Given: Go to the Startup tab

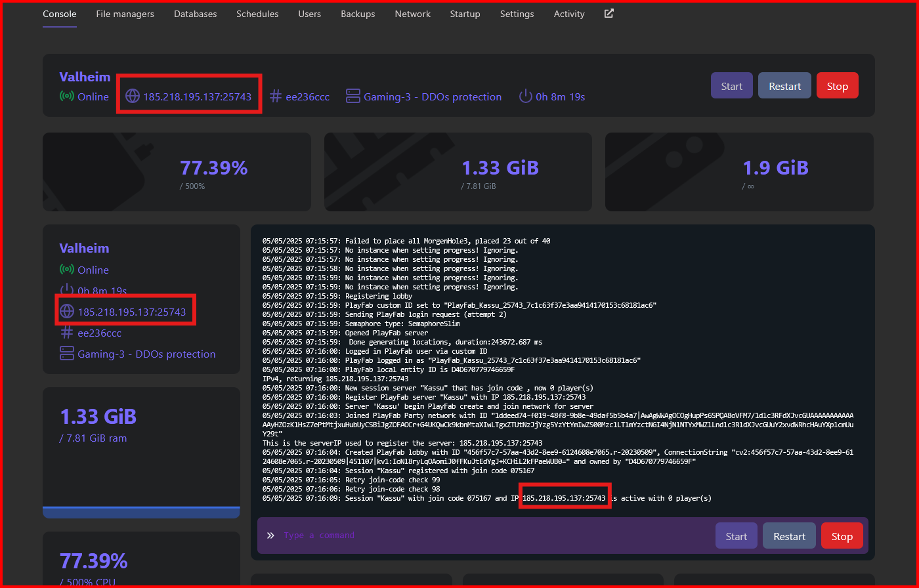Looking at the screenshot, I should 465,14.
